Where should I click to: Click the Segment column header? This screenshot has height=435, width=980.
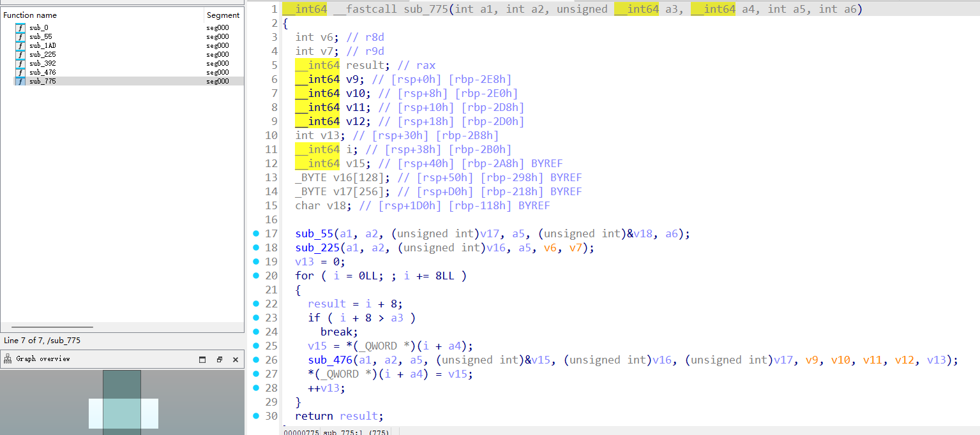pyautogui.click(x=222, y=15)
